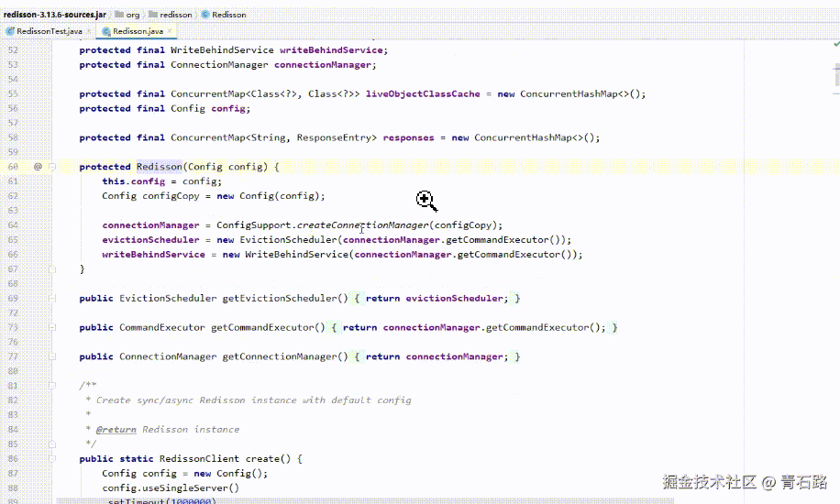Click RedissonClient return type on line 86
Viewport: 840px width, 504px height.
(199, 458)
